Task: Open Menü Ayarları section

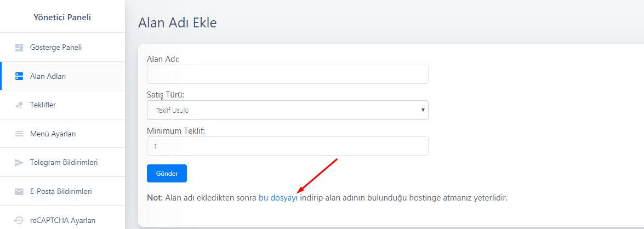Action: pyautogui.click(x=62, y=134)
